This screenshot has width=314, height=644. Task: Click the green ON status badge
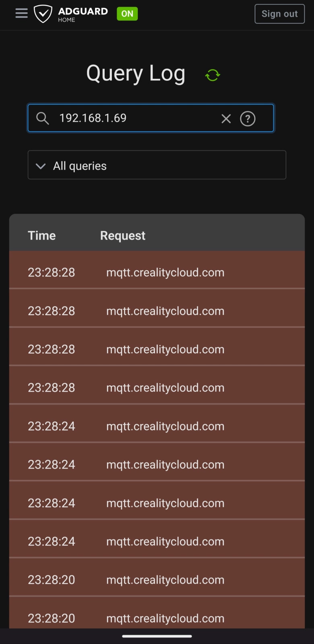click(x=127, y=14)
